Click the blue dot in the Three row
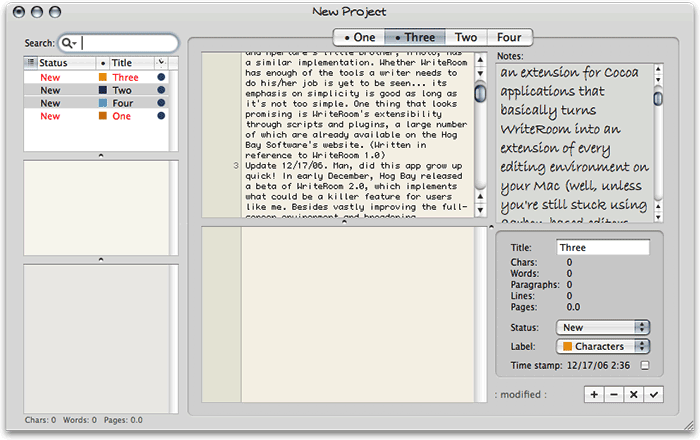The width and height of the screenshot is (700, 440). (161, 77)
